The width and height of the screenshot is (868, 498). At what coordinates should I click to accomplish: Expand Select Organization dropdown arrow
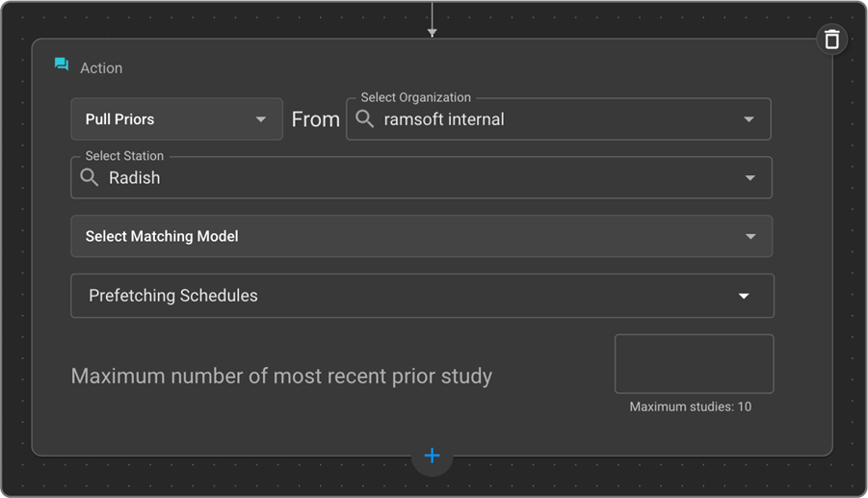[x=749, y=119]
